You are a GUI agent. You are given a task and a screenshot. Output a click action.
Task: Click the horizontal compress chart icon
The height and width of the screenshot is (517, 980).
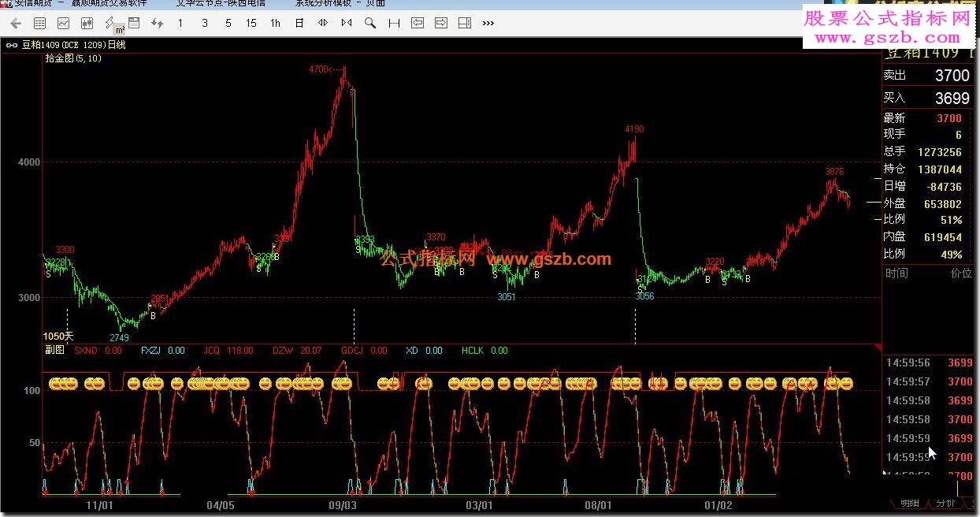[x=347, y=24]
